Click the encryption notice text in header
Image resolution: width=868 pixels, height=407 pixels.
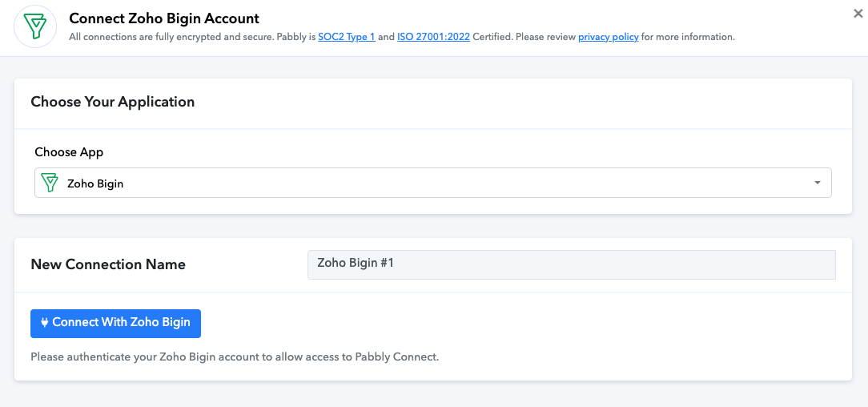point(402,37)
